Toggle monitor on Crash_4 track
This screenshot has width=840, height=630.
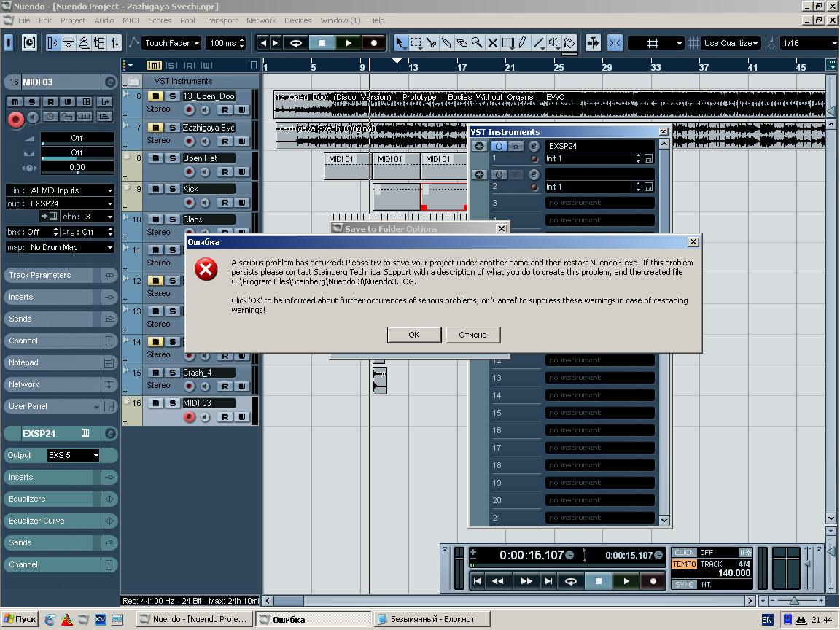(x=205, y=386)
